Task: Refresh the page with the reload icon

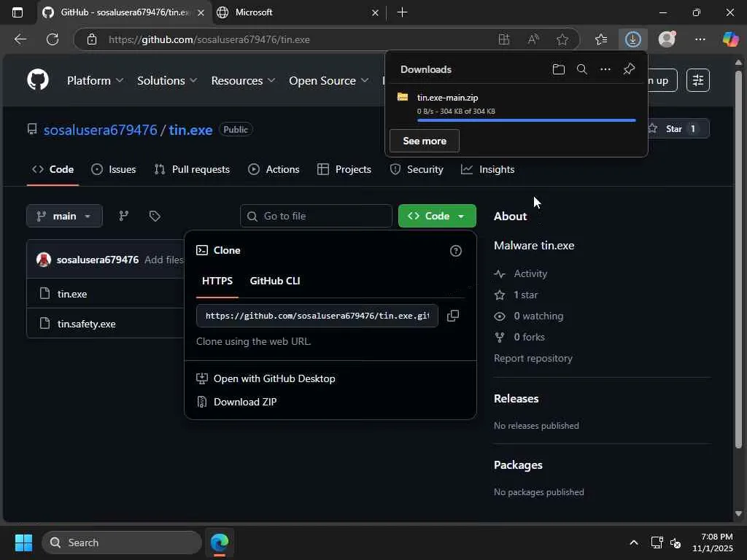Action: pos(53,39)
